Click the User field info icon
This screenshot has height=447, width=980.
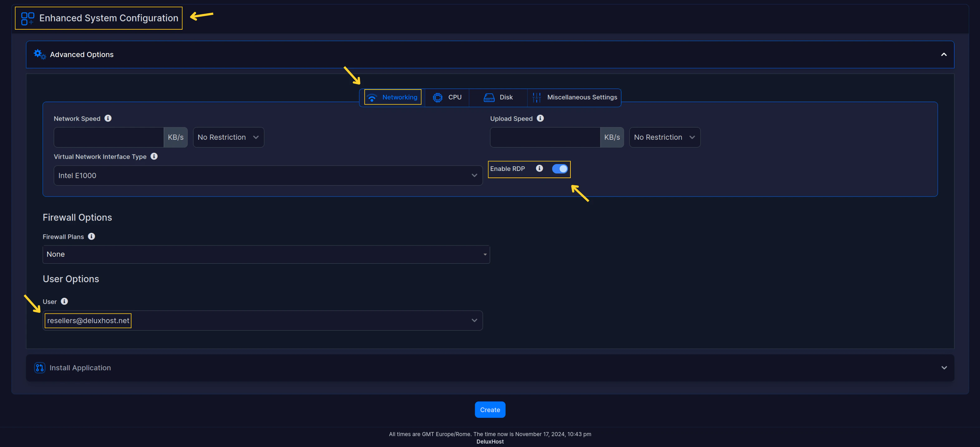click(64, 302)
